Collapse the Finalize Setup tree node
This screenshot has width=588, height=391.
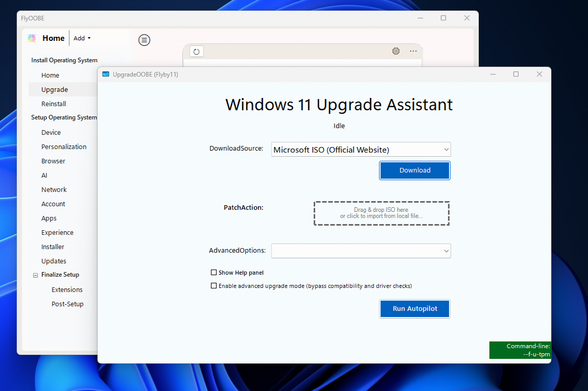coord(35,275)
